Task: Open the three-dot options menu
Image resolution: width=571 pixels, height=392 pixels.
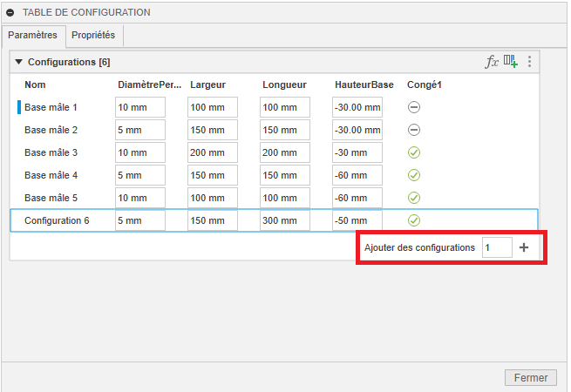Action: (x=529, y=62)
